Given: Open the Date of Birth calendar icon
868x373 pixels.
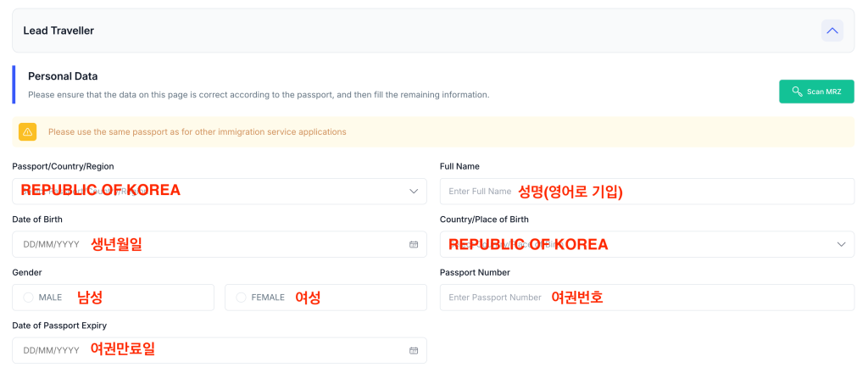Looking at the screenshot, I should (414, 244).
